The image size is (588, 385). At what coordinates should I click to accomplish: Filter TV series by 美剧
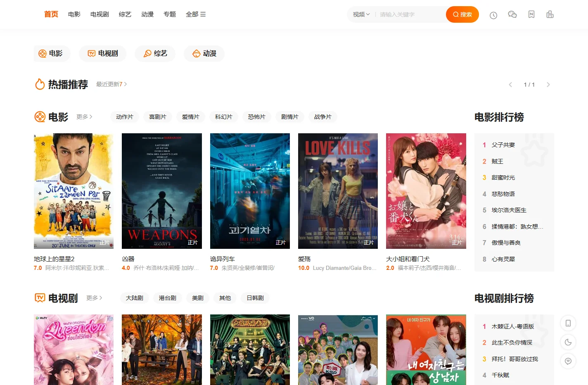coord(198,298)
